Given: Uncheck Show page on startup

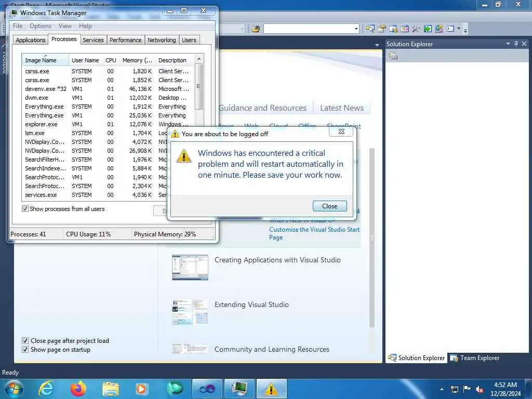Looking at the screenshot, I should (25, 350).
